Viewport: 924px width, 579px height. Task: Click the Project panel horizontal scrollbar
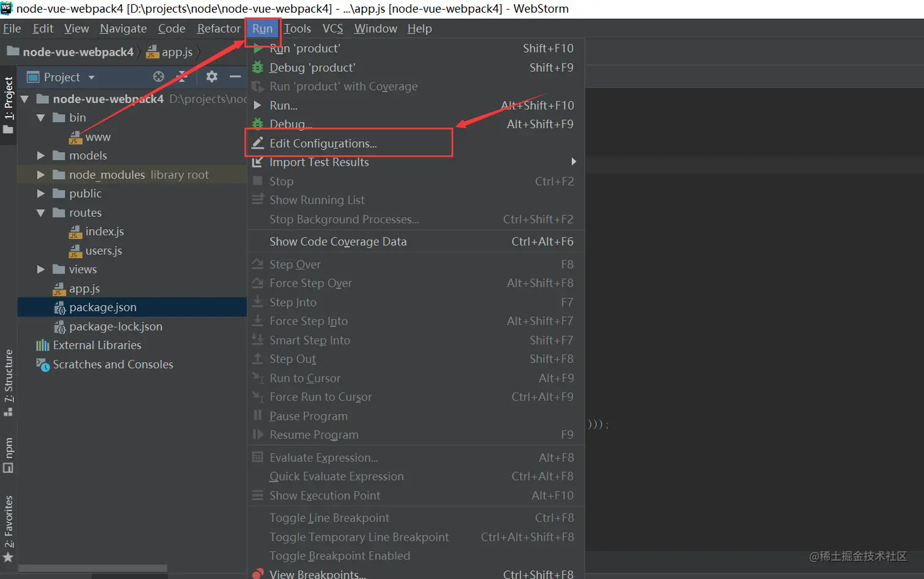pos(92,568)
